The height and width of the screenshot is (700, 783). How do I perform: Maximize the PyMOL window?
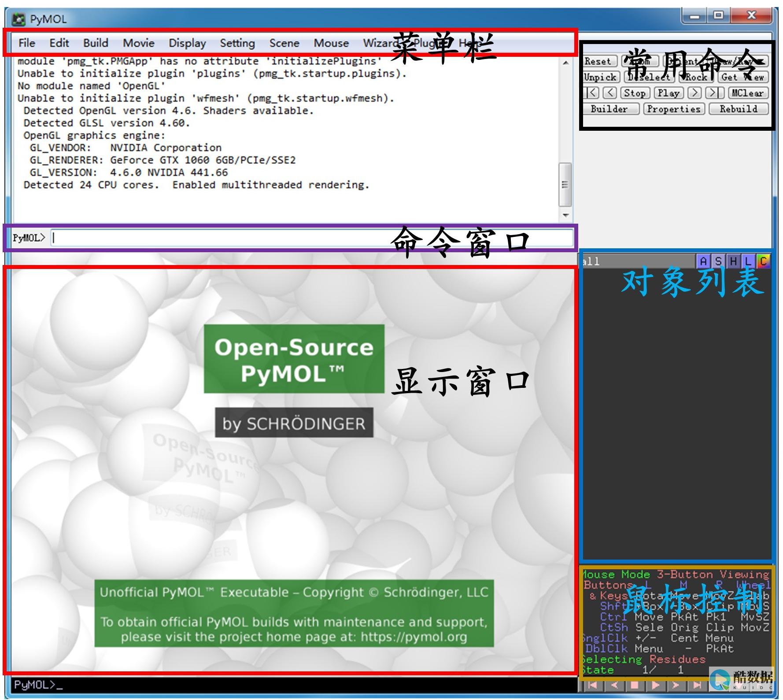718,16
